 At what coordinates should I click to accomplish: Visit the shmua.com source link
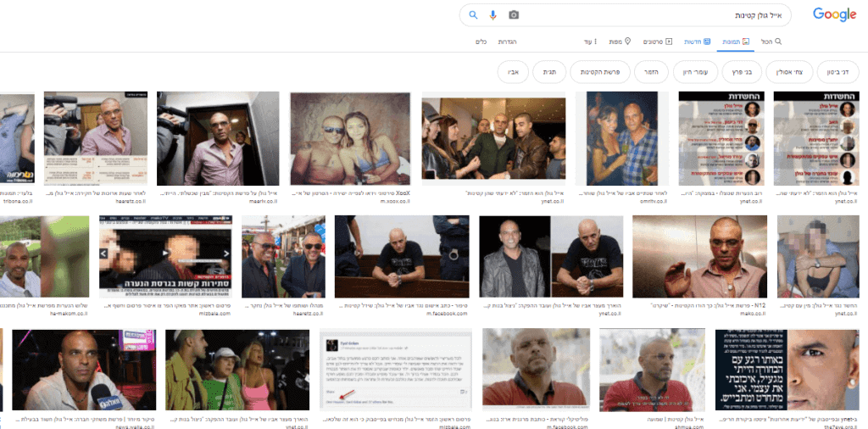point(689,426)
